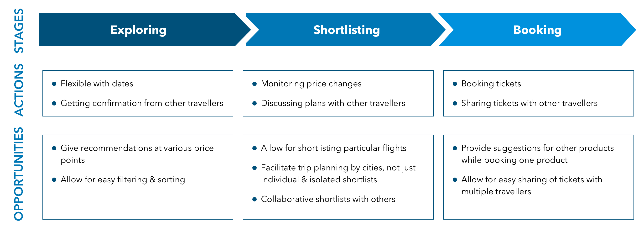Click the vertical STAGES row label

coord(19,31)
